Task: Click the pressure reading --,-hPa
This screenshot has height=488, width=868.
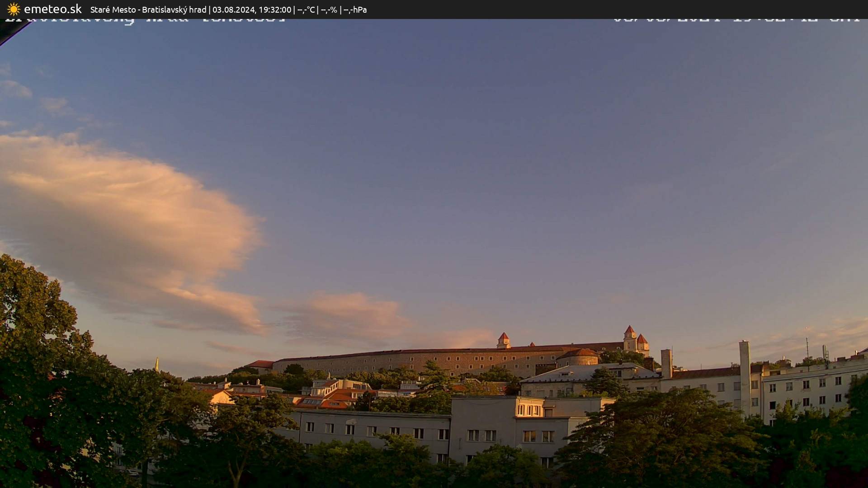Action: tap(355, 9)
